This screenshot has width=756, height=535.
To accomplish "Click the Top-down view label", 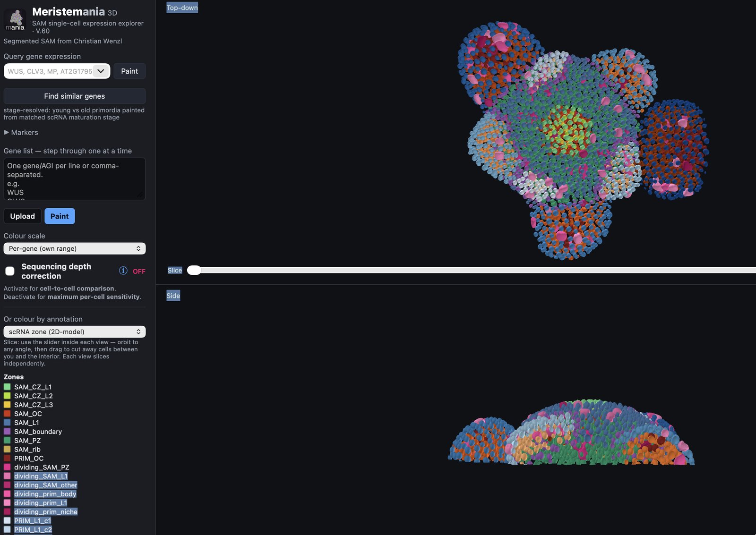I will click(182, 8).
